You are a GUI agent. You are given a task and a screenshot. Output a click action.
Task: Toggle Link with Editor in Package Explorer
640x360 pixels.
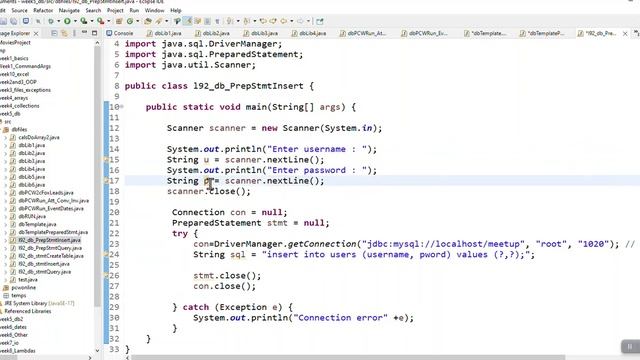click(x=64, y=33)
